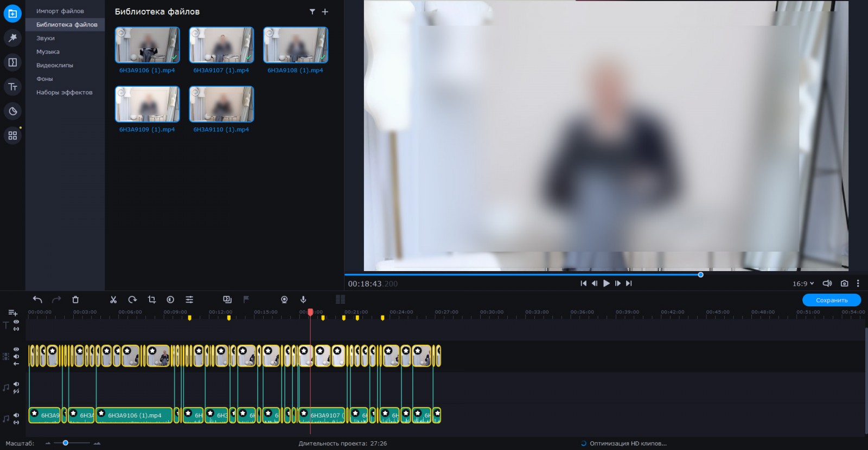Add a new track to the timeline
The width and height of the screenshot is (868, 450).
pyautogui.click(x=13, y=313)
